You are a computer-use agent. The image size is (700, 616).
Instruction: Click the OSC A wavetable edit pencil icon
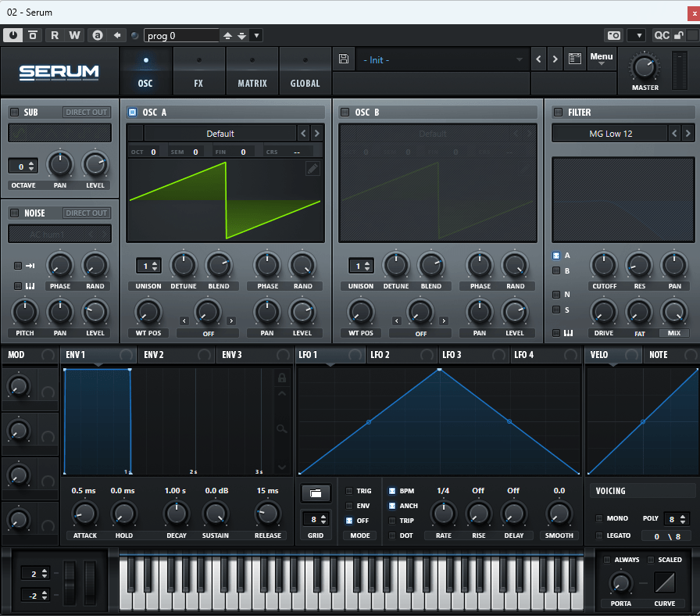tap(312, 168)
